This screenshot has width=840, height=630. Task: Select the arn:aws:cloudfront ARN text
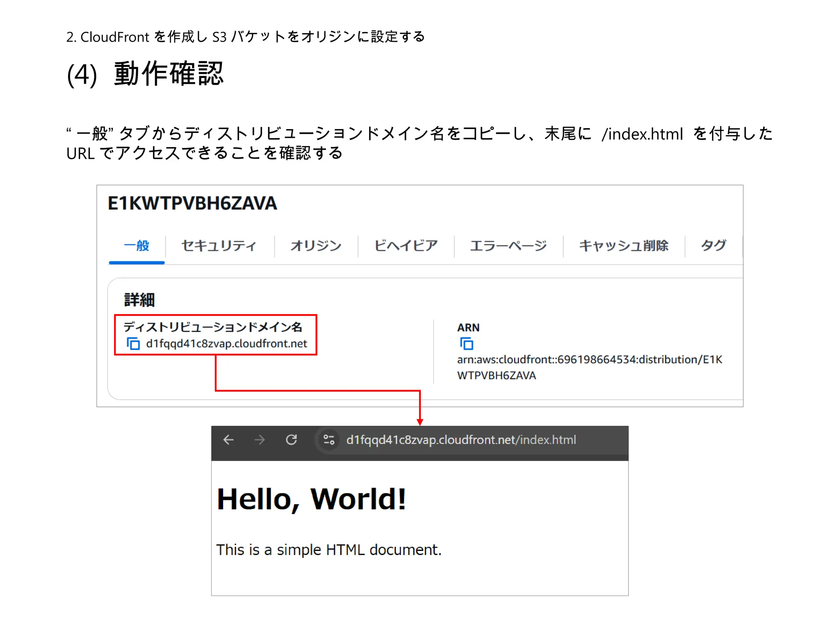point(589,367)
